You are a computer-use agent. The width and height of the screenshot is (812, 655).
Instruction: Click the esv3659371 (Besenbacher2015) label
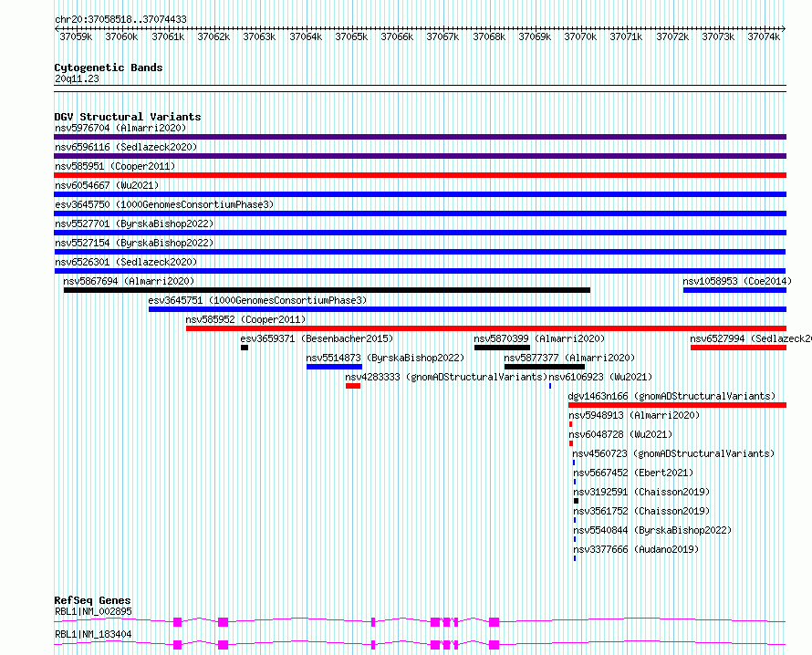coord(317,338)
